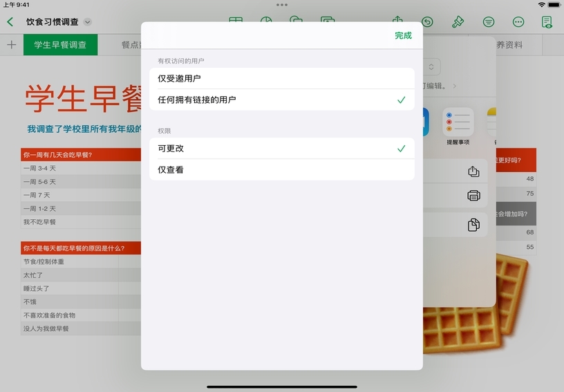Tap the organize/filter lines icon in toolbar

click(x=488, y=22)
